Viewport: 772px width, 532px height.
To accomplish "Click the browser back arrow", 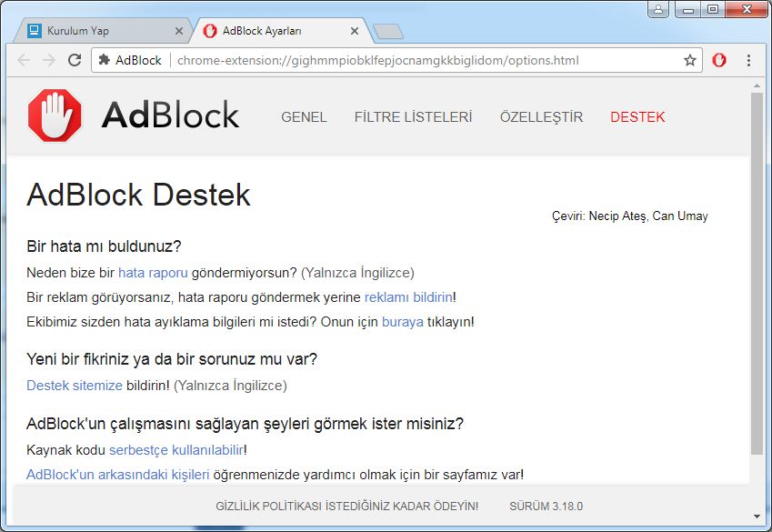I will point(24,60).
